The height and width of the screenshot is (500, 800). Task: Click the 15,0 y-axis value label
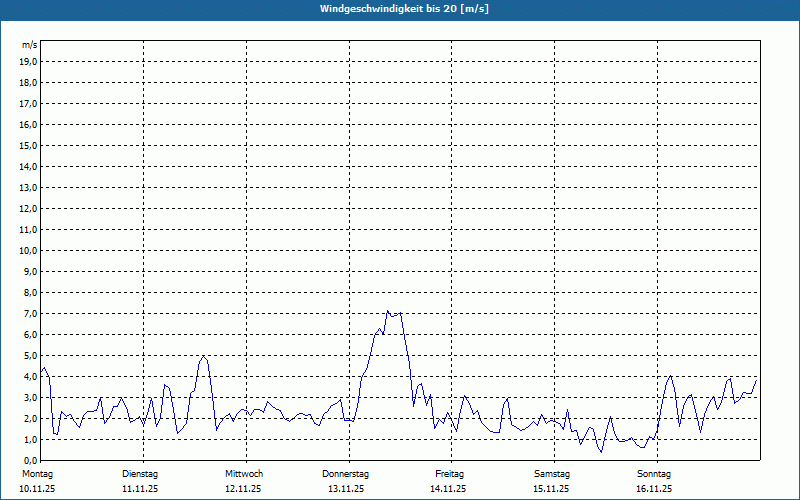[x=28, y=145]
